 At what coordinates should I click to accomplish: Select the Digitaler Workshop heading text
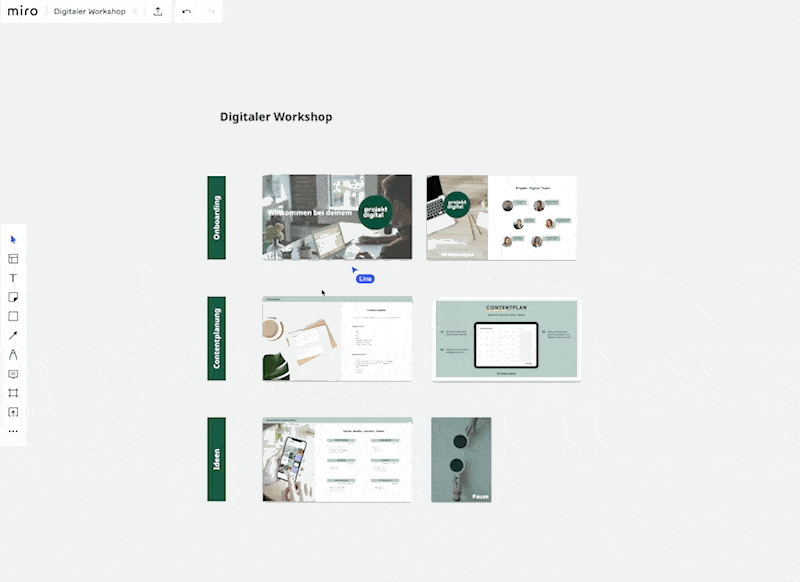click(x=276, y=117)
